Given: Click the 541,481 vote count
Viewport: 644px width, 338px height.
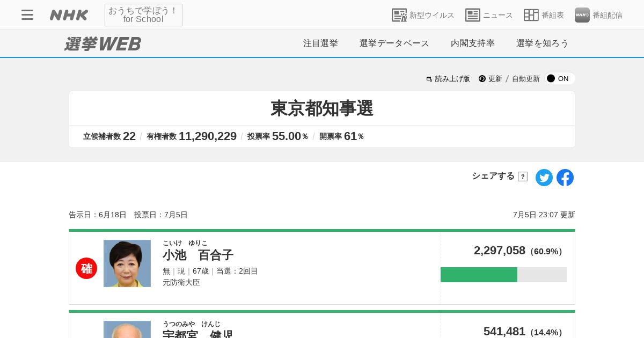Looking at the screenshot, I should coord(504,332).
